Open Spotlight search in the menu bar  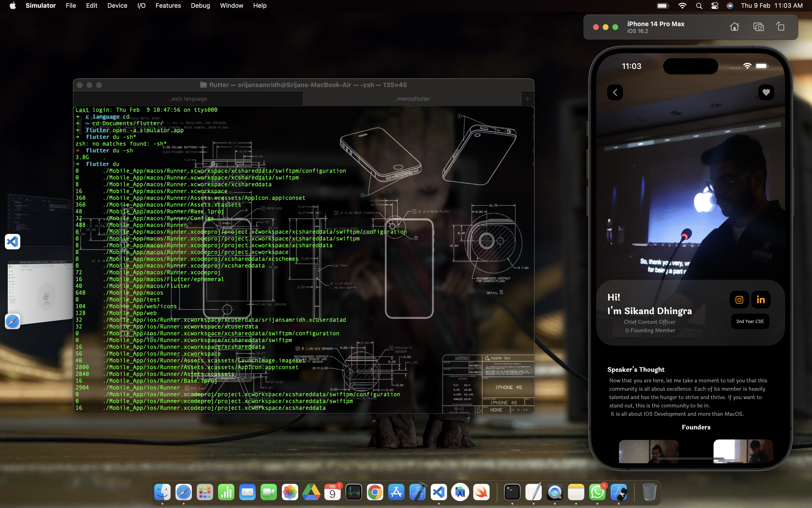[x=699, y=6]
